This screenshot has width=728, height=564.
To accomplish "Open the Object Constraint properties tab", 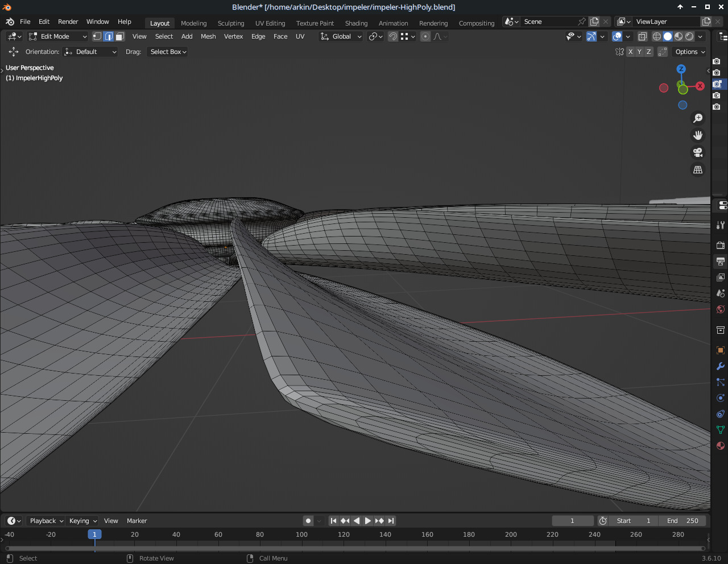I will (720, 414).
